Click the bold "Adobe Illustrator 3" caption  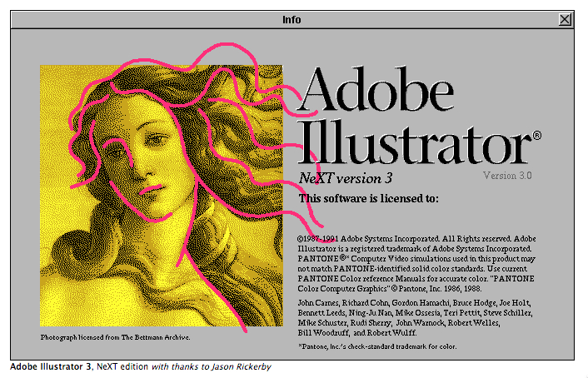pos(51,366)
